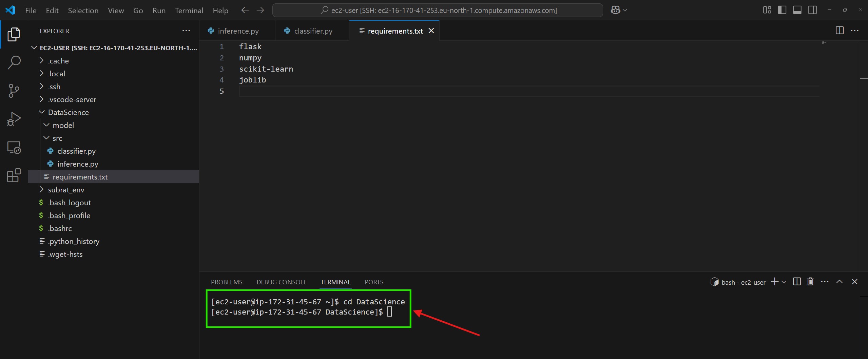This screenshot has height=359, width=868.
Task: Open inference.py from the explorer
Action: tap(78, 164)
